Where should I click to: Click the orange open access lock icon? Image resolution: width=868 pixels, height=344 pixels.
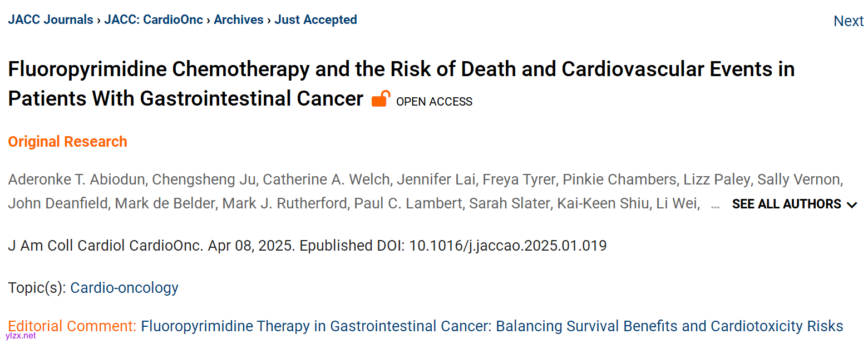[x=381, y=99]
